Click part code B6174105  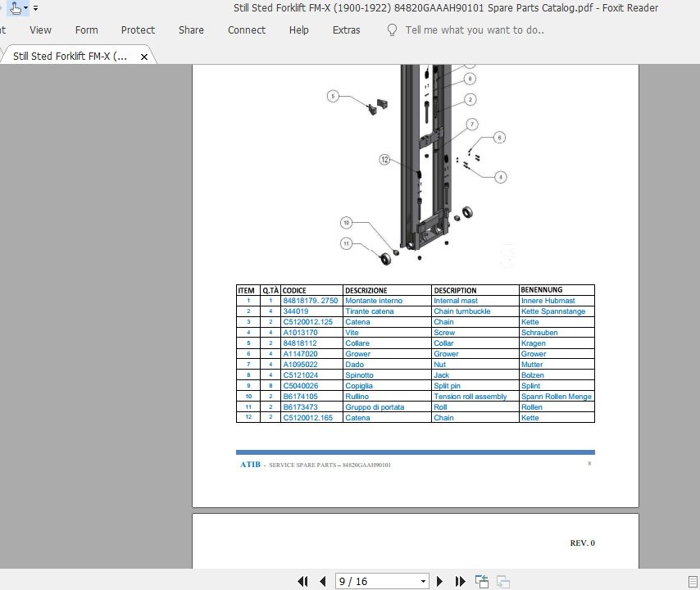(301, 397)
